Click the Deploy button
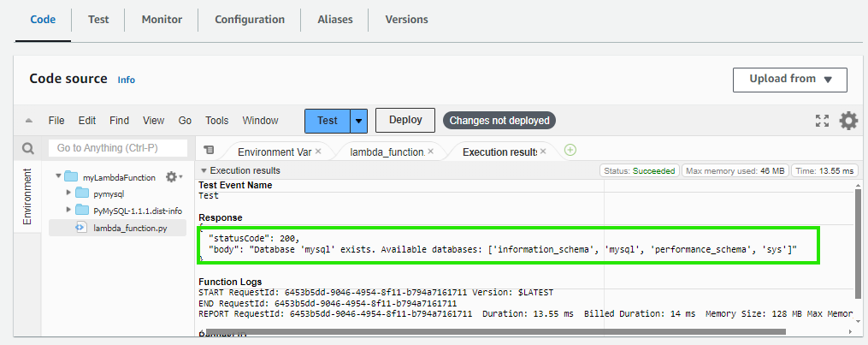Viewport: 868px width, 345px height. pos(405,121)
